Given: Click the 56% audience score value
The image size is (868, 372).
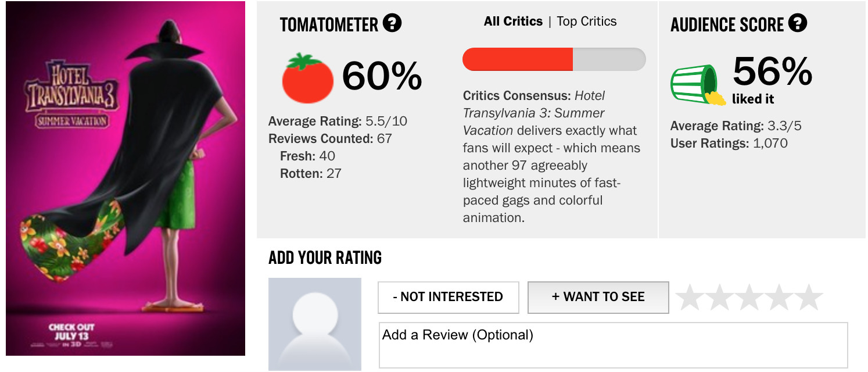Looking at the screenshot, I should [x=772, y=71].
